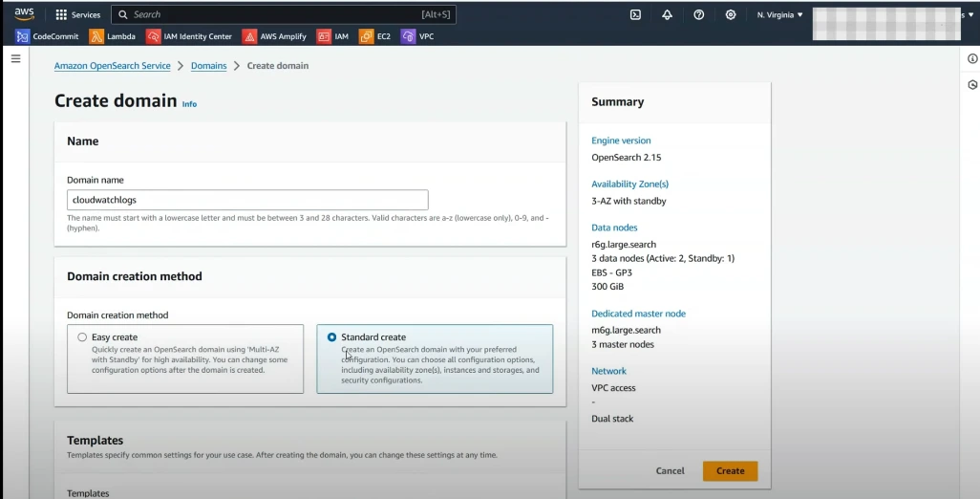
Task: Open the settings gear icon
Action: 731,15
